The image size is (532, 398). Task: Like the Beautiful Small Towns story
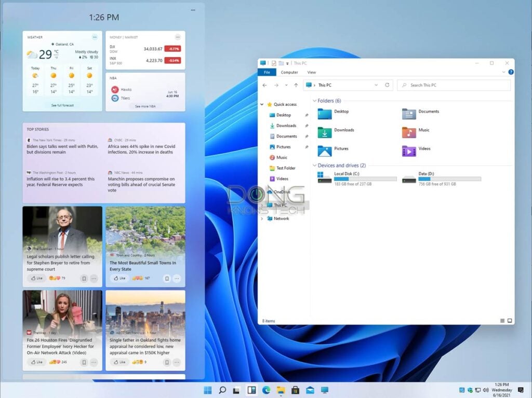119,278
